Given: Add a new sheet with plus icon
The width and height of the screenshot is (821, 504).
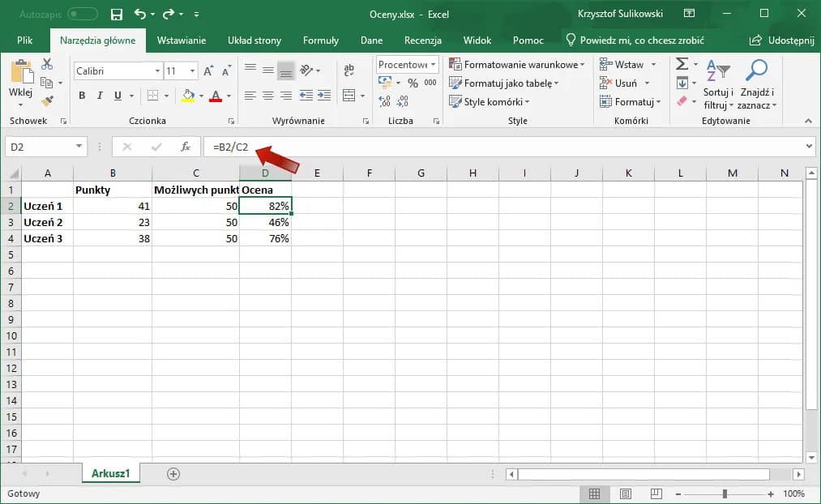Looking at the screenshot, I should tap(173, 474).
